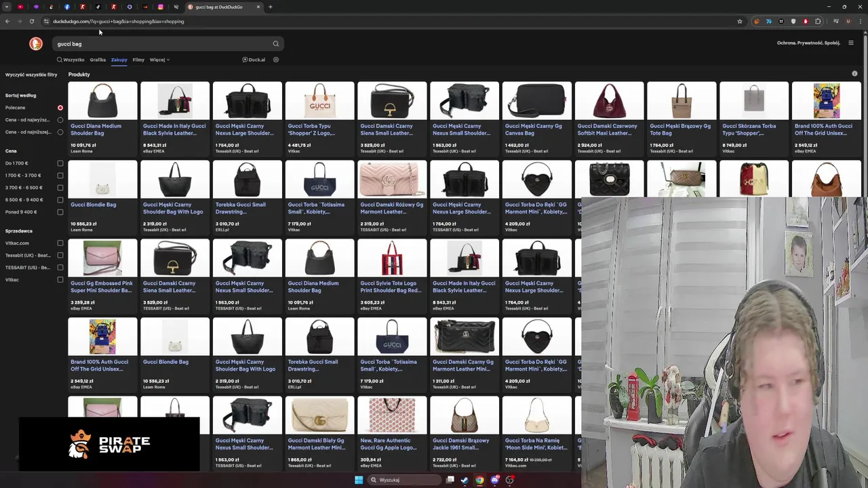Click the blue 7TV extension icon
Viewport: 868px width, 488px height.
769,21
